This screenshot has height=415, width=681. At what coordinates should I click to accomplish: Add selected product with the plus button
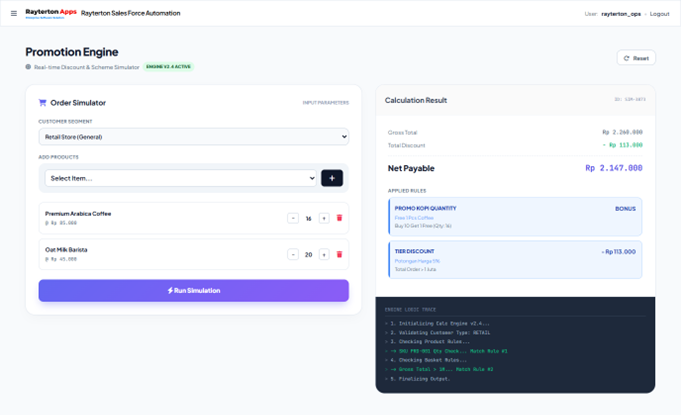point(332,178)
